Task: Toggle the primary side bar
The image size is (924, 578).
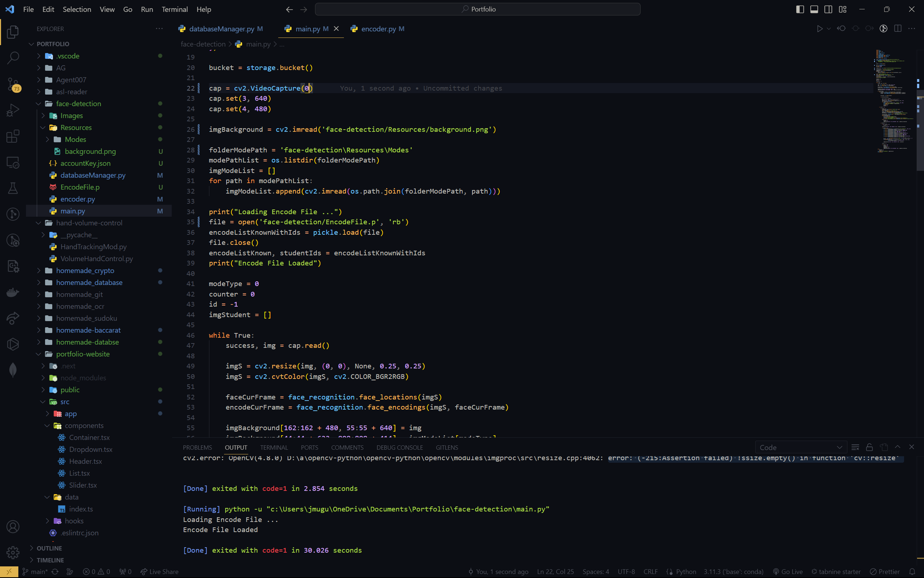Action: (x=800, y=9)
